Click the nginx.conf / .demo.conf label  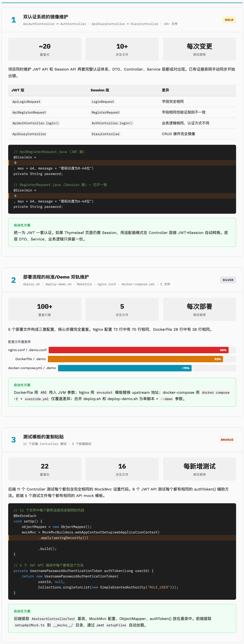27,350
